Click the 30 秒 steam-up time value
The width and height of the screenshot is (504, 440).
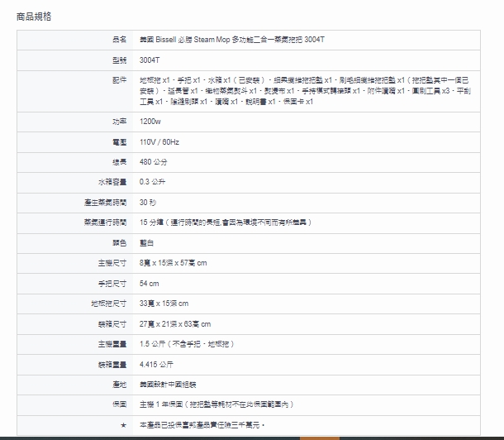pos(148,203)
